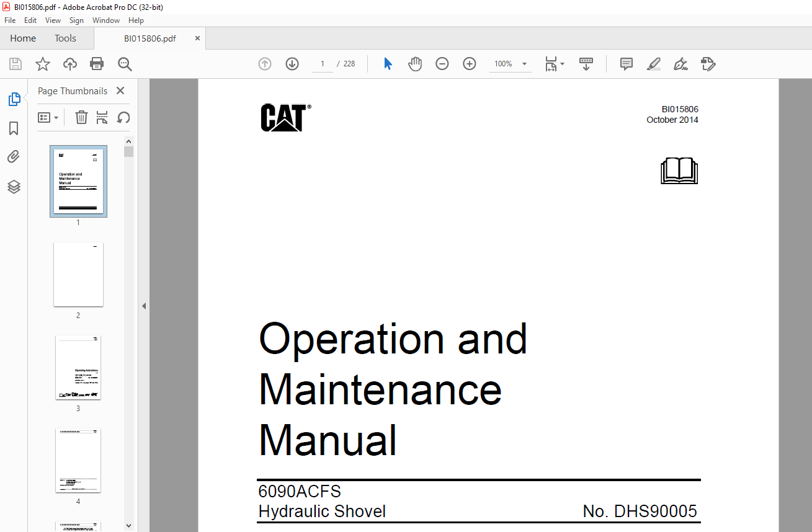Select the Highlight text pen tool

point(654,64)
